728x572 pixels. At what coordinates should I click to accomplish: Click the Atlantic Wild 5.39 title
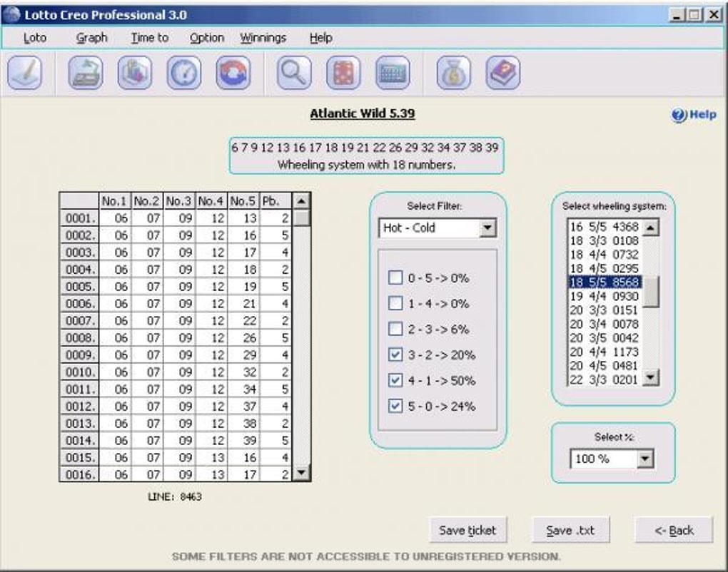click(362, 113)
